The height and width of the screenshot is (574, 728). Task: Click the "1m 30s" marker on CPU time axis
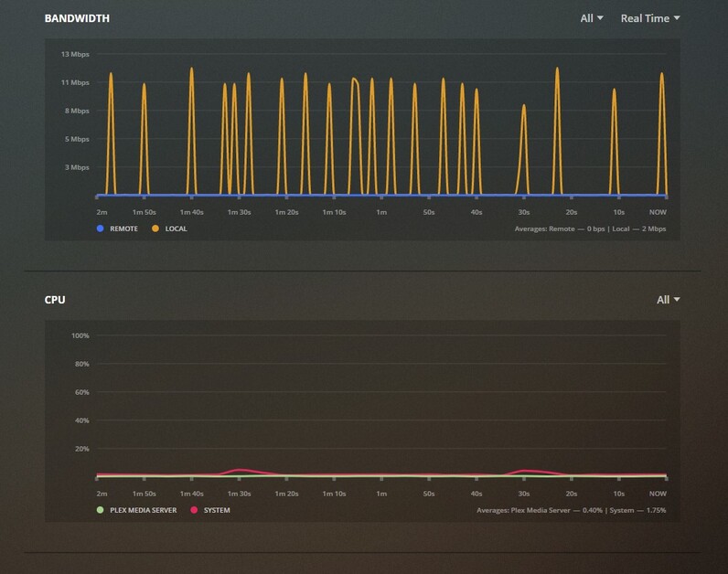click(239, 494)
